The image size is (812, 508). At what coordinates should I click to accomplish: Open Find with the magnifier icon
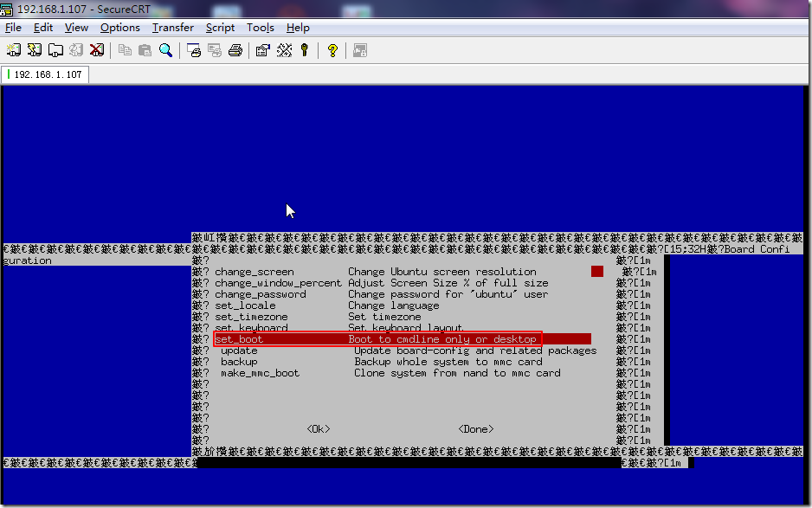pos(165,50)
